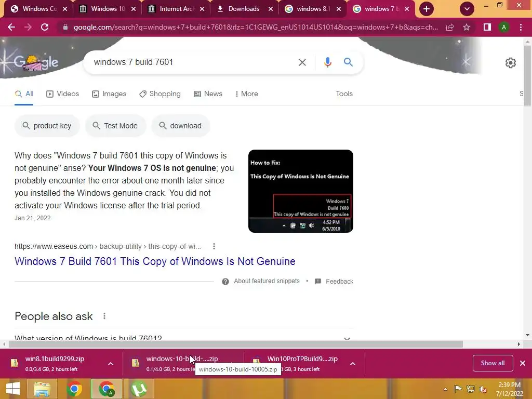The height and width of the screenshot is (399, 532).
Task: Click the forward navigation arrow
Action: point(28,27)
